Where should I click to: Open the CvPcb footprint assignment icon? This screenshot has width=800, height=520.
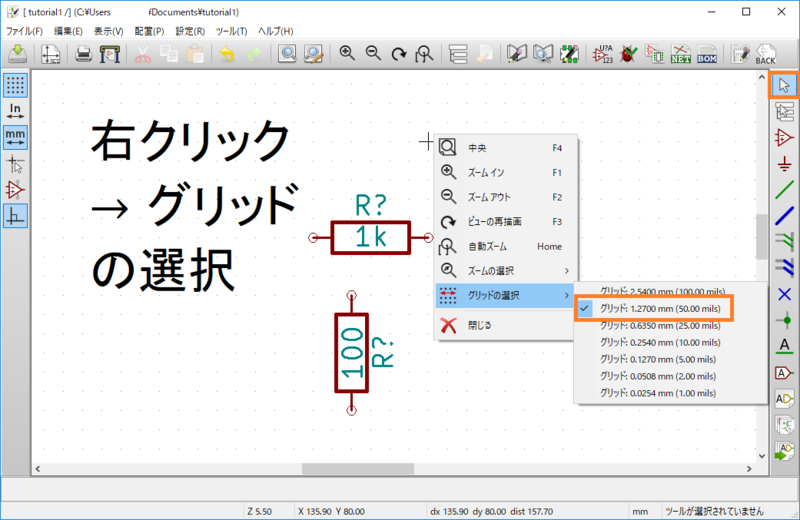pyautogui.click(x=655, y=54)
